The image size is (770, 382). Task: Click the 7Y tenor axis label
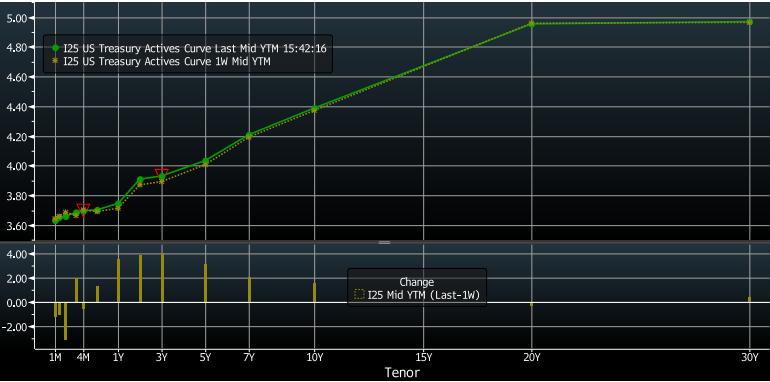click(249, 357)
